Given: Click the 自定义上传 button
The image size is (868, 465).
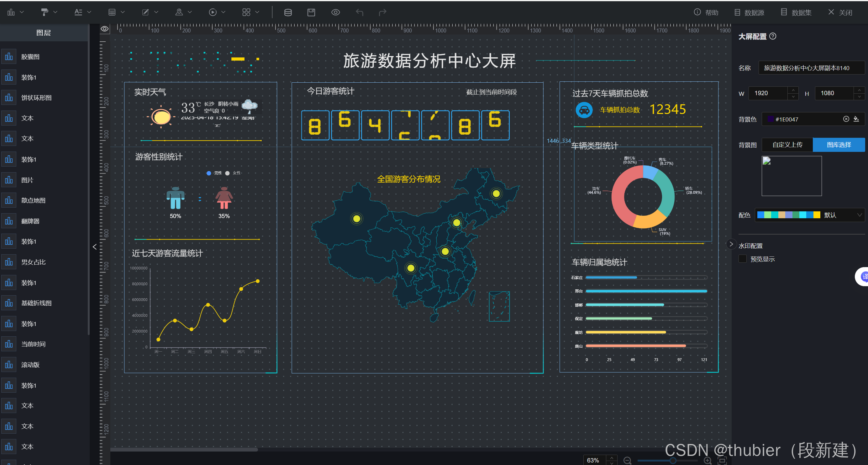Looking at the screenshot, I should click(x=787, y=145).
